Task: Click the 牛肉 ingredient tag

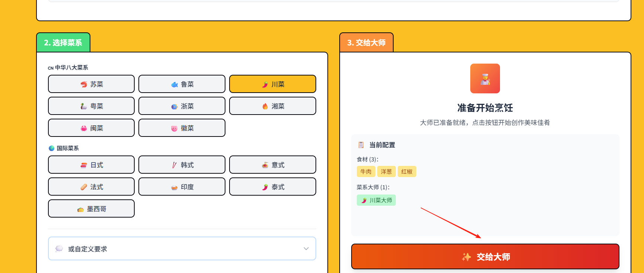Action: tap(366, 171)
